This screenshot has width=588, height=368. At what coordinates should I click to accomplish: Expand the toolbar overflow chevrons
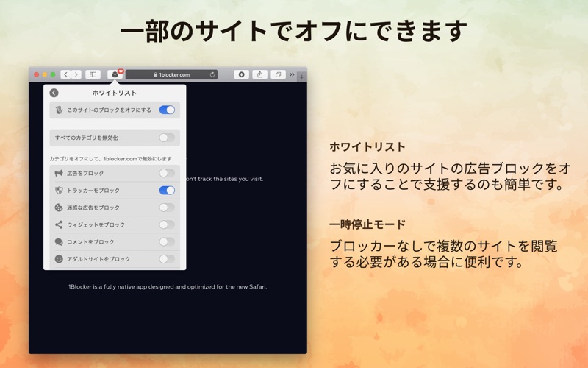coord(292,74)
